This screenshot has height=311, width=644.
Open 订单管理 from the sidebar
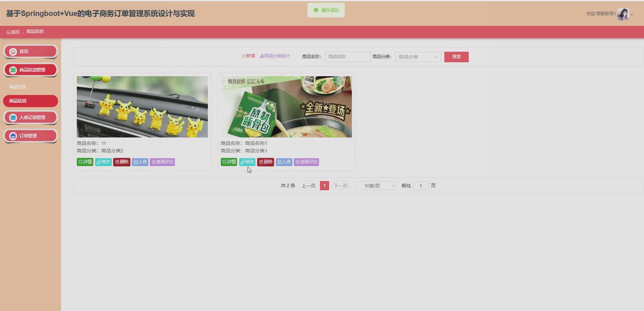point(31,135)
